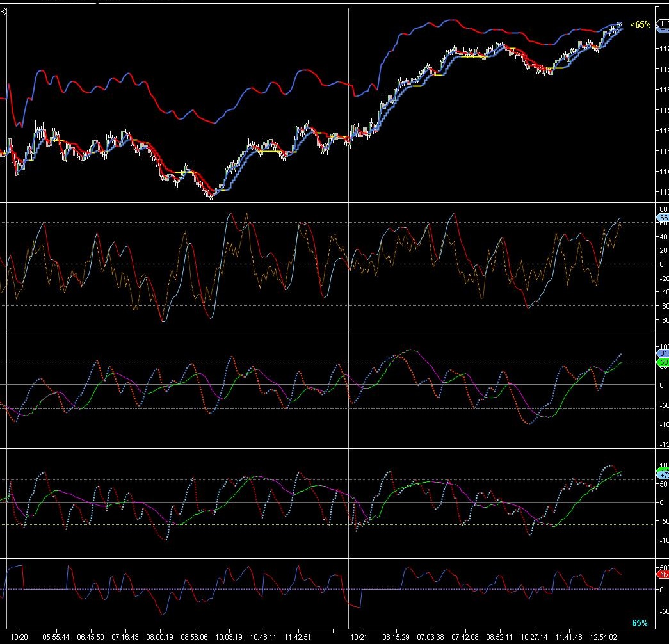Click the 10:46:11 time label
The height and width of the screenshot is (644, 669).
[x=263, y=637]
